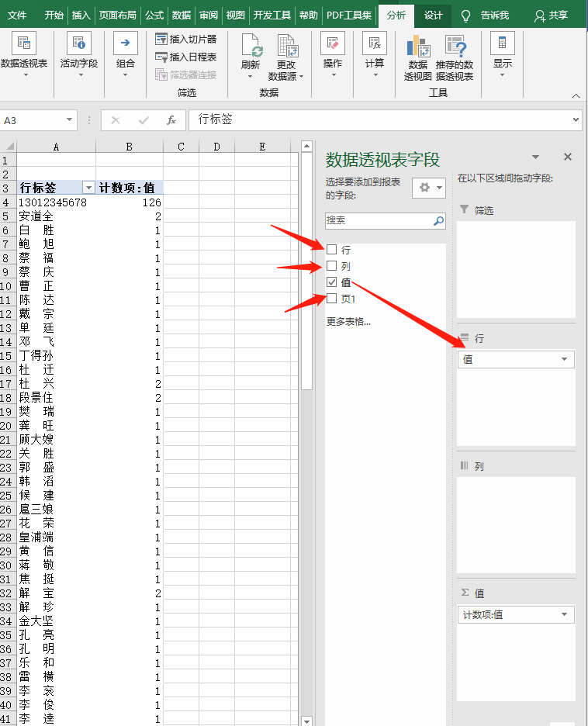Screen dimensions: 588x726
Task: Click 数据透视图 chart icon
Action: [x=418, y=46]
